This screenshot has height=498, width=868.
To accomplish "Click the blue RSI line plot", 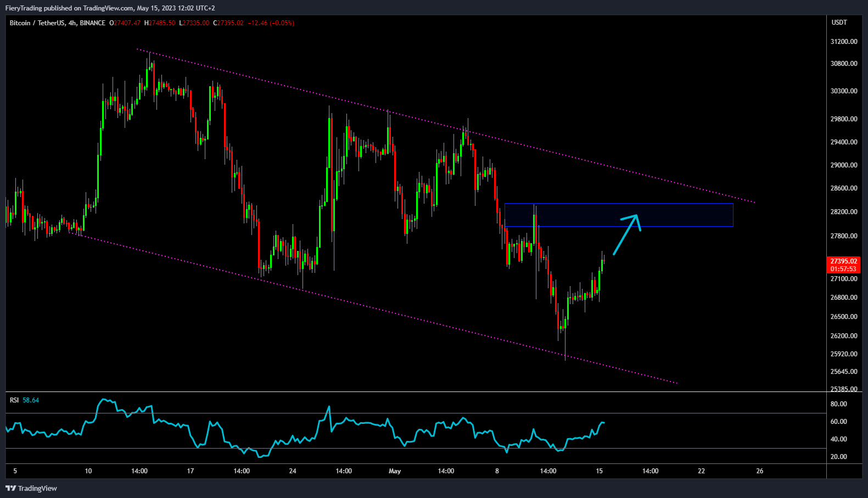I will point(305,428).
